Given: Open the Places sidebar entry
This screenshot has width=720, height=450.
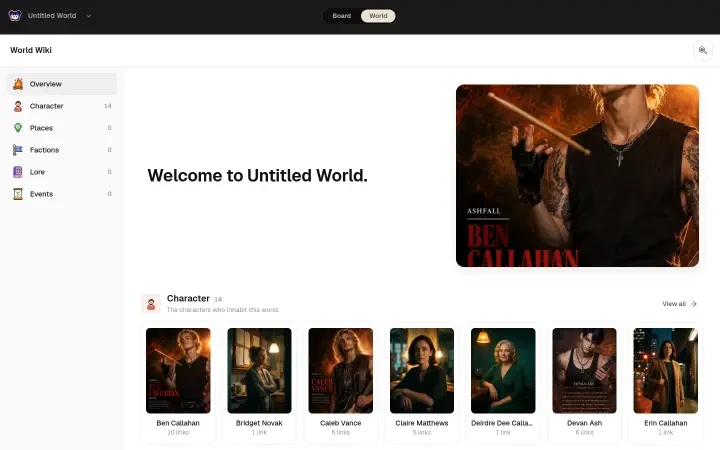Looking at the screenshot, I should click(x=62, y=128).
